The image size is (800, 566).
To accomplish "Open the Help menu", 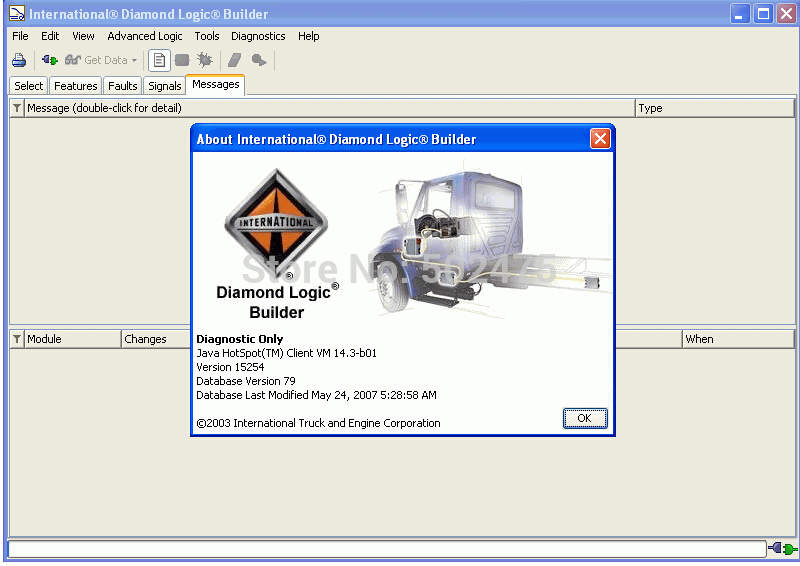I will [x=309, y=36].
